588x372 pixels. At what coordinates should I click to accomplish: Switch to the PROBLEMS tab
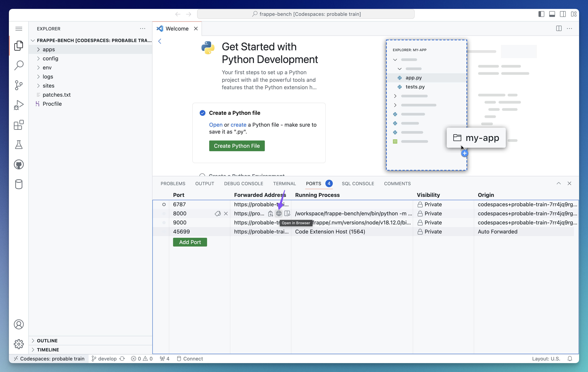coord(173,184)
